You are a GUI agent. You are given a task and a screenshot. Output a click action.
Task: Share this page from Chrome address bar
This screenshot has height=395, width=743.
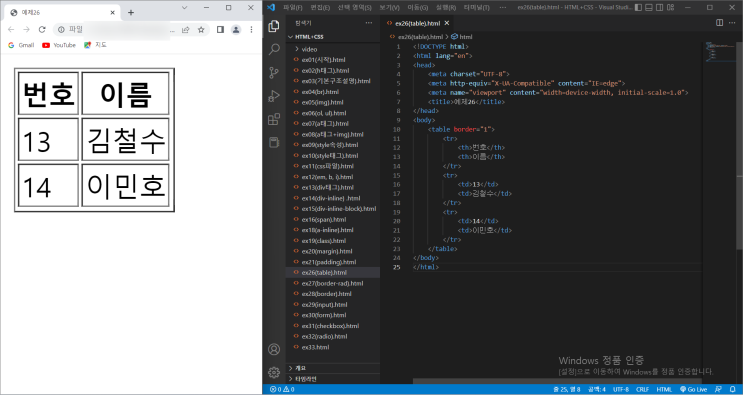(x=185, y=29)
